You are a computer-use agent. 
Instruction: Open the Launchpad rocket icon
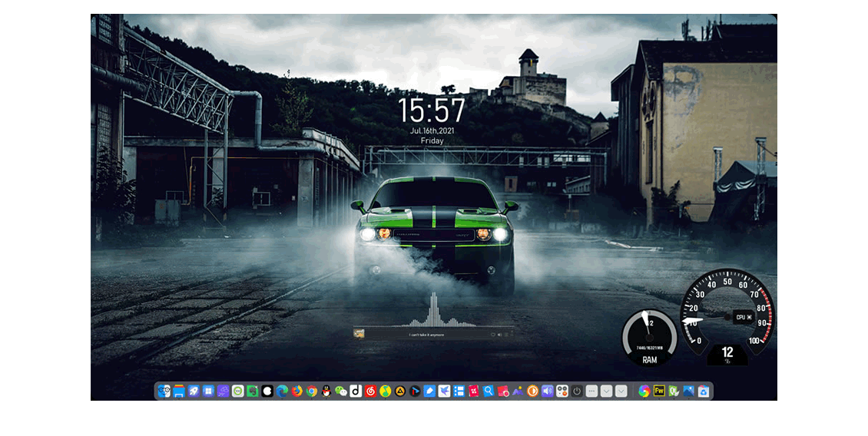coord(194,391)
